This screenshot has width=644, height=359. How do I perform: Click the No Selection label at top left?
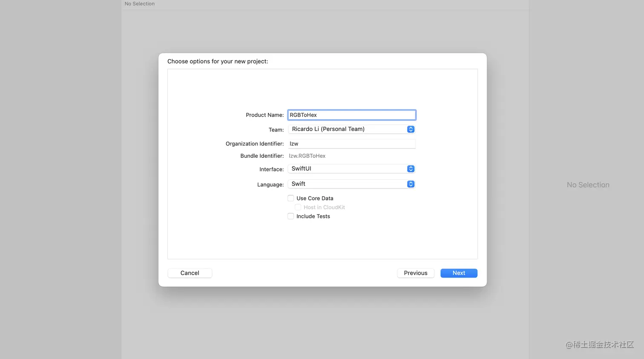coord(140,4)
